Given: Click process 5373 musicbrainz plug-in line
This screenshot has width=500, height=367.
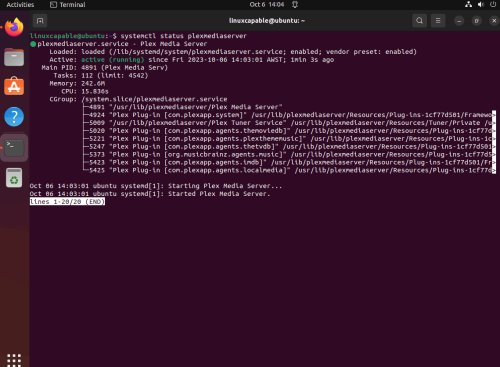Looking at the screenshot, I should 289,155.
